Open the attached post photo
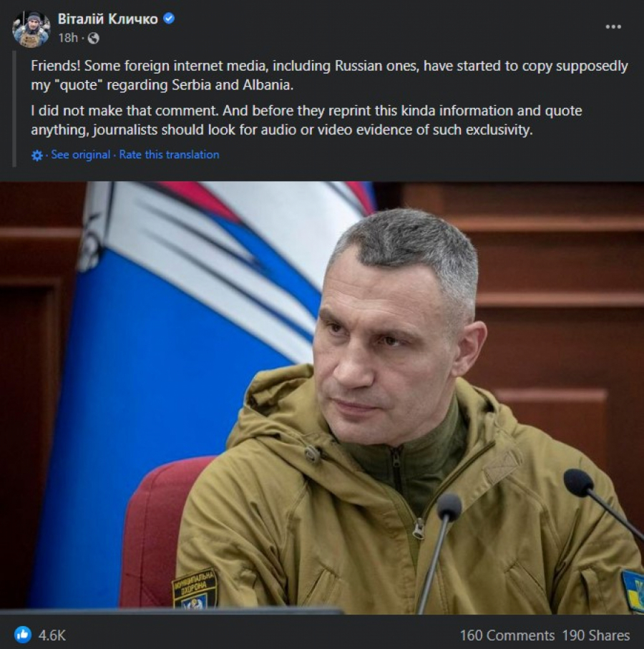 [322, 398]
